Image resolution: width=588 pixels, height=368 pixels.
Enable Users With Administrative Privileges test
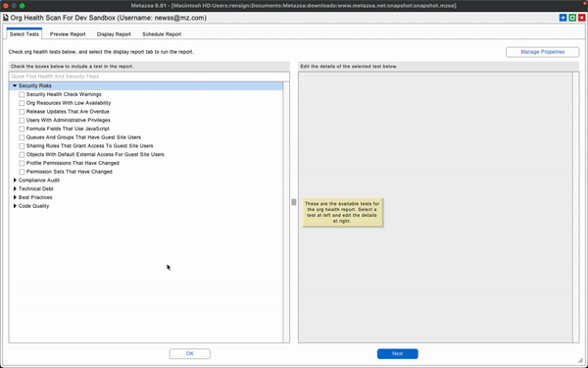(x=22, y=121)
